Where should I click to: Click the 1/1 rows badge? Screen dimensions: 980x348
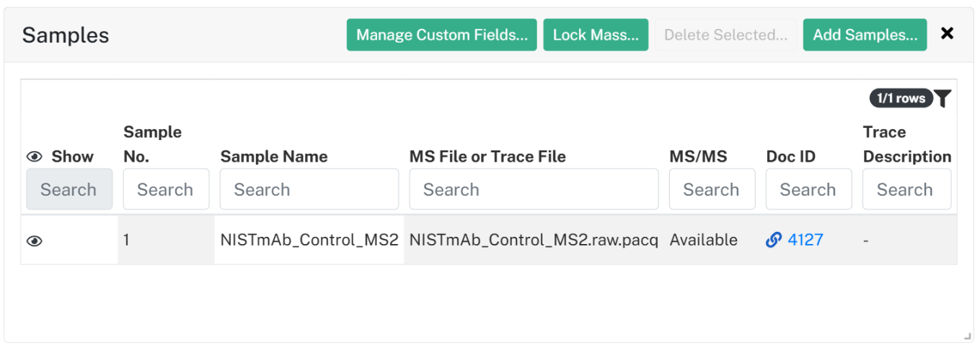click(901, 98)
